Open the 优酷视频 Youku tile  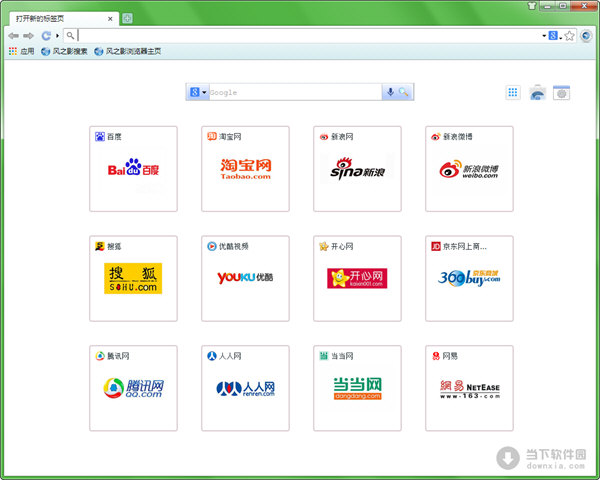coord(245,279)
